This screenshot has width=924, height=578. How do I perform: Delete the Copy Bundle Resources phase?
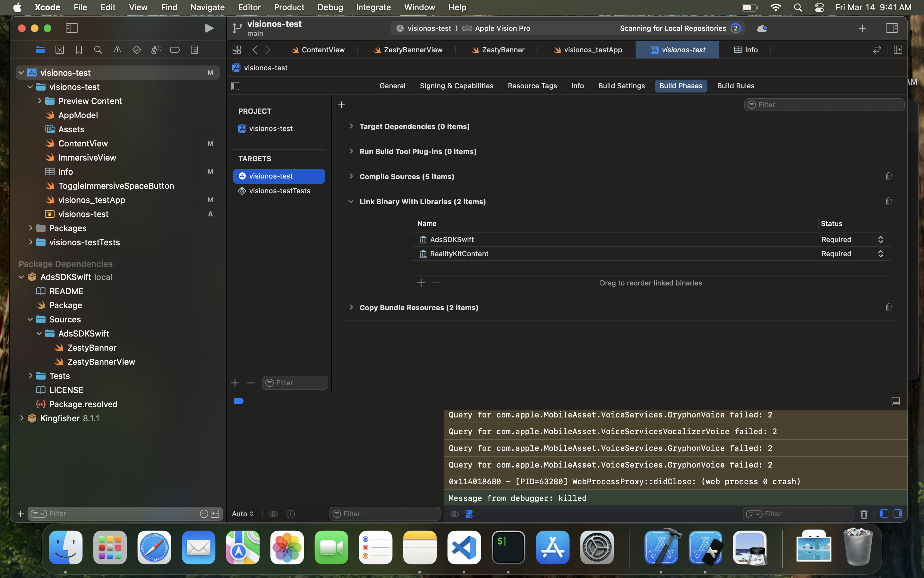pos(888,307)
